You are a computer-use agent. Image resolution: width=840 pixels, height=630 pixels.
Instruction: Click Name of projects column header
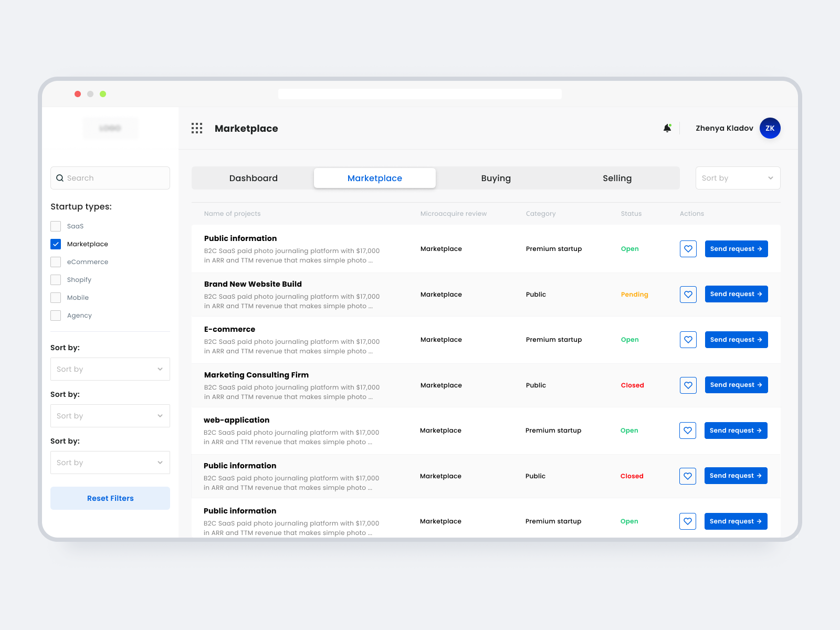pos(232,214)
